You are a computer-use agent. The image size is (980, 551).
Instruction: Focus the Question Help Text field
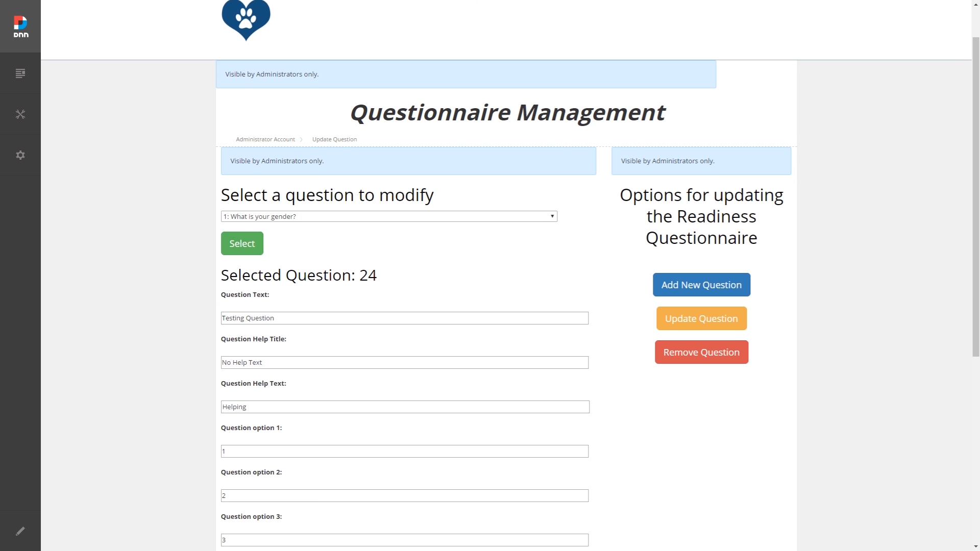405,407
